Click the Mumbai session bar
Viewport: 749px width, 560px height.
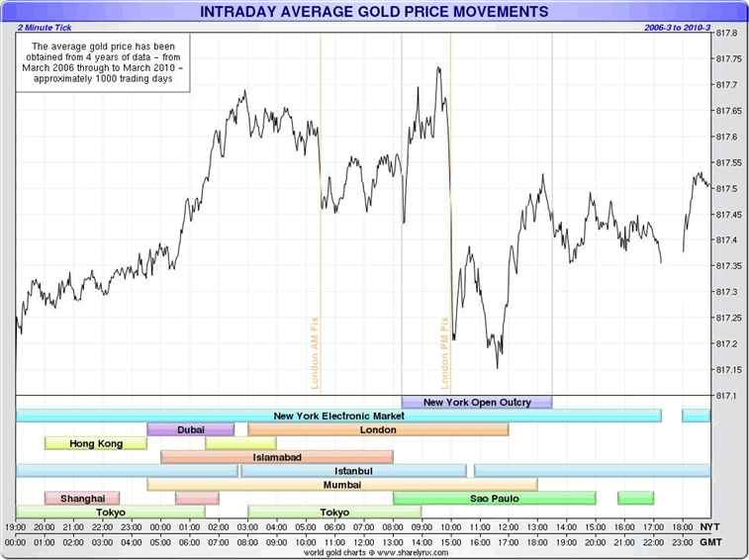[x=341, y=485]
